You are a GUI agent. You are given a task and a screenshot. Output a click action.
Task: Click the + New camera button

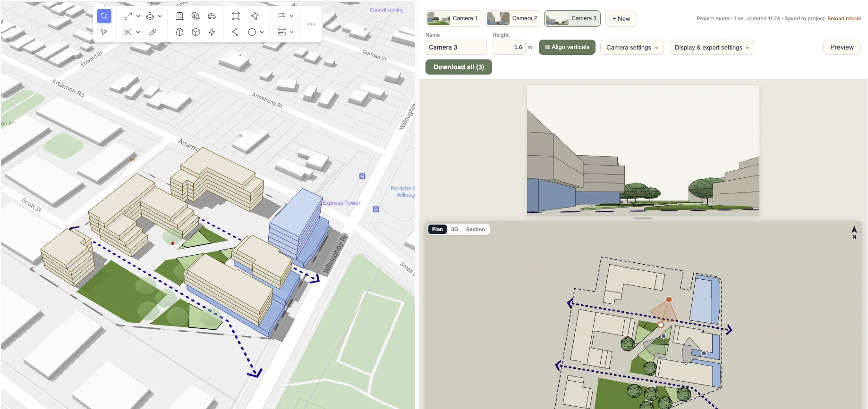click(x=621, y=18)
